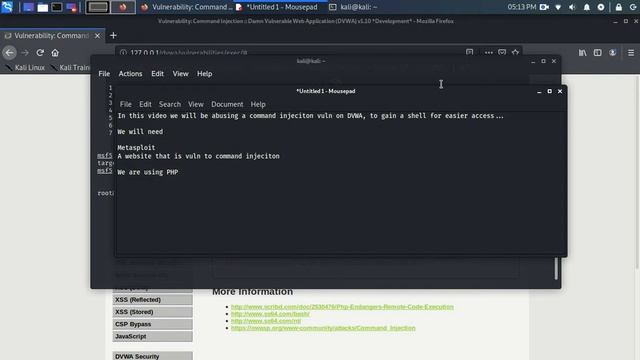Show Firefox sidebars icon
This screenshot has height=360, width=640.
598,53
